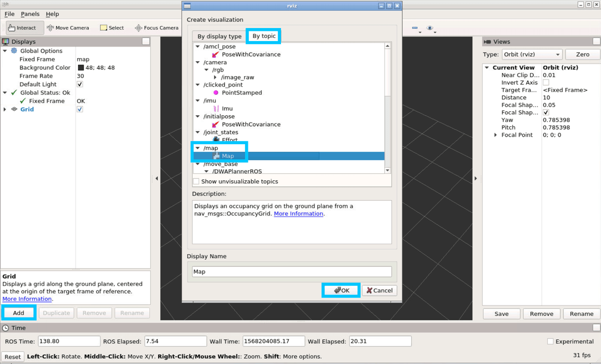Select the Interact tool icon
Image resolution: width=601 pixels, height=364 pixels.
coord(12,28)
